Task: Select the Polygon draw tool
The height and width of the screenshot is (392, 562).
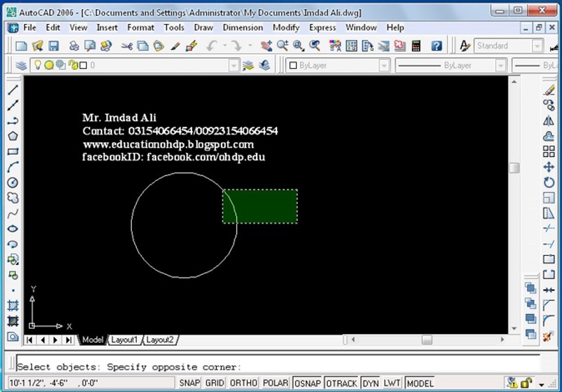Action: [x=13, y=136]
